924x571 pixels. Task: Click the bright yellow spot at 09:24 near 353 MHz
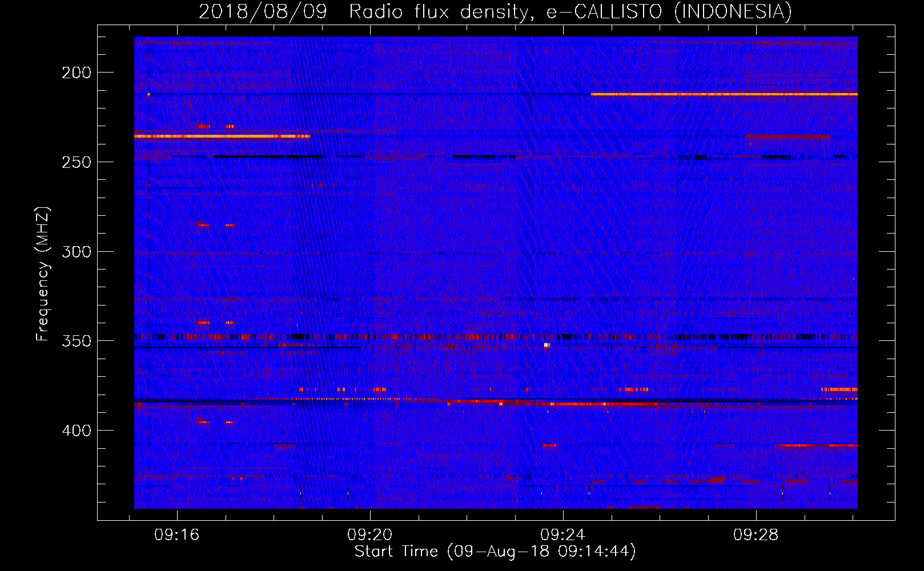pos(547,345)
